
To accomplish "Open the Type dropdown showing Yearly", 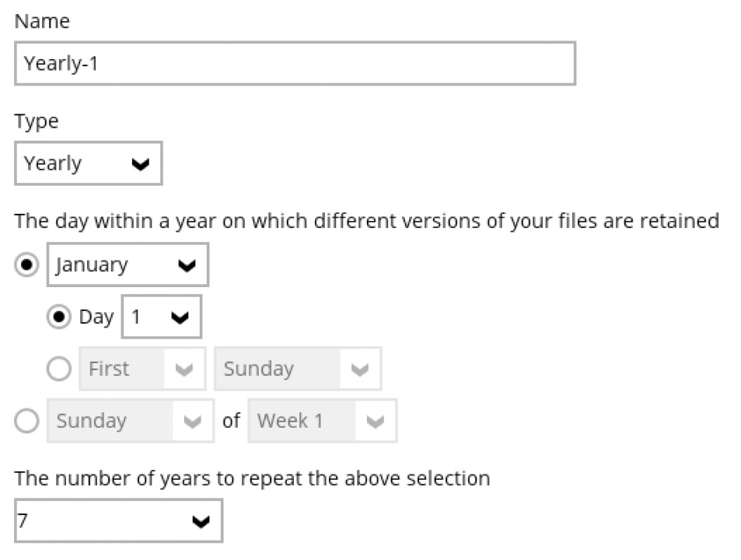I will pyautogui.click(x=88, y=163).
